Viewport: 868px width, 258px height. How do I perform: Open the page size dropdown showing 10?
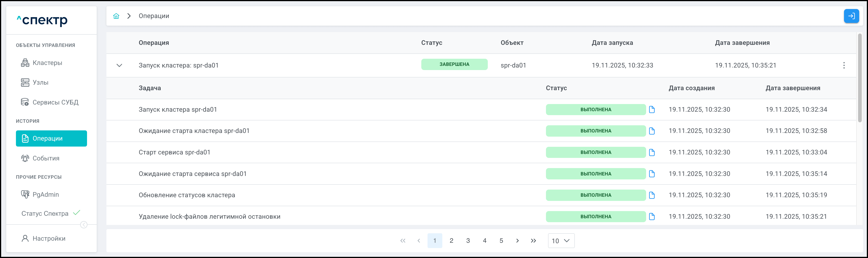[561, 241]
